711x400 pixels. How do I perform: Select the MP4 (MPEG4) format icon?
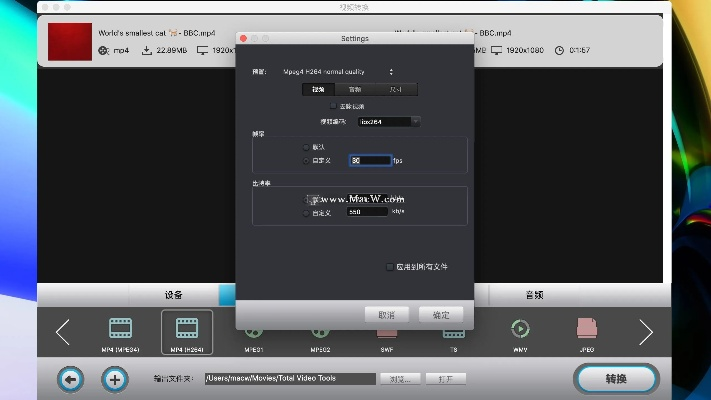(120, 331)
